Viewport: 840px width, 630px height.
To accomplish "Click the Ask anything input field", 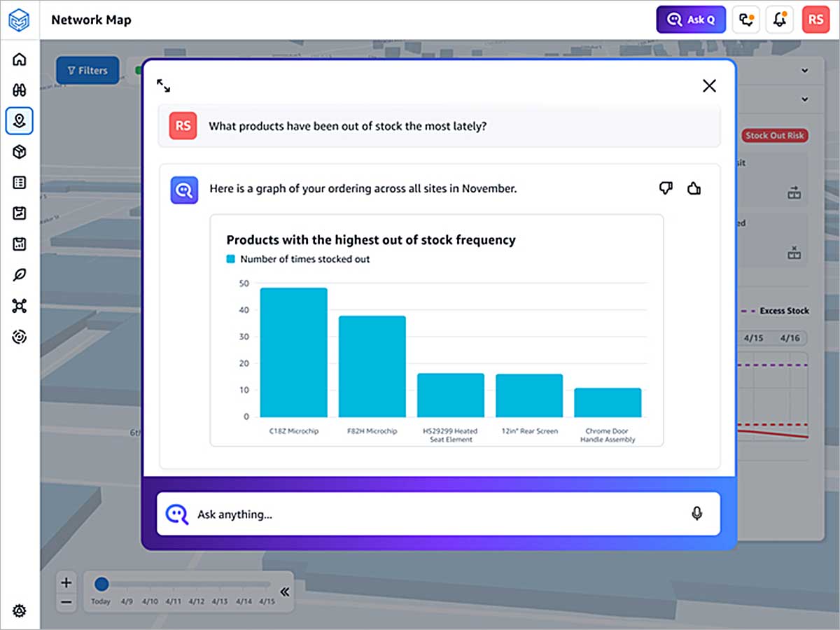I will [438, 514].
